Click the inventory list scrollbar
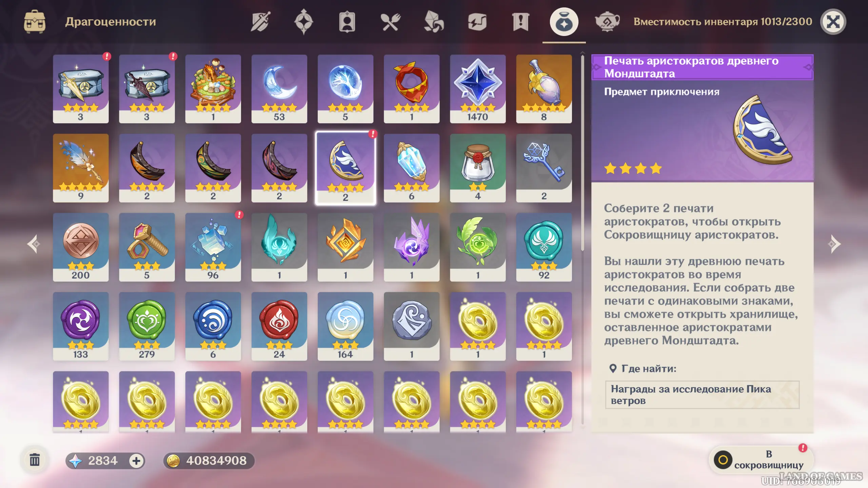 click(582, 153)
